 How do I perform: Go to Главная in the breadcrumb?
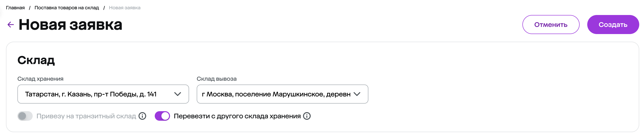[15, 8]
